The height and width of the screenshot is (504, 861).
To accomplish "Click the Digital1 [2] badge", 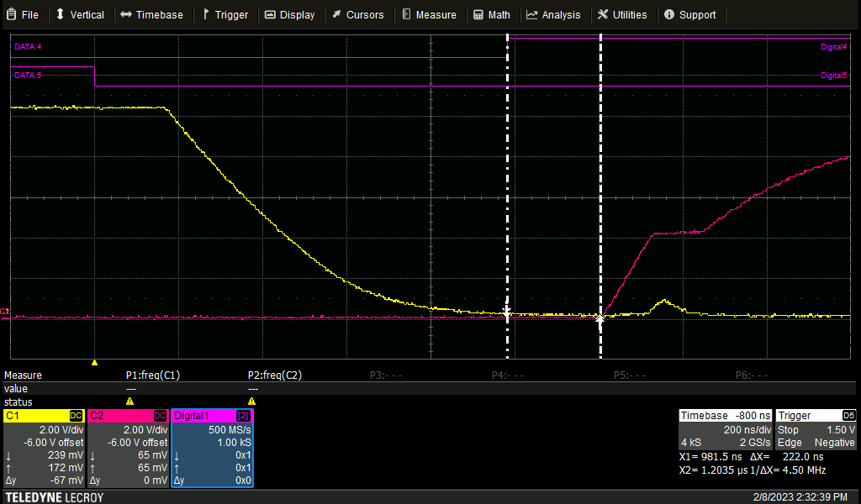I will click(x=243, y=416).
